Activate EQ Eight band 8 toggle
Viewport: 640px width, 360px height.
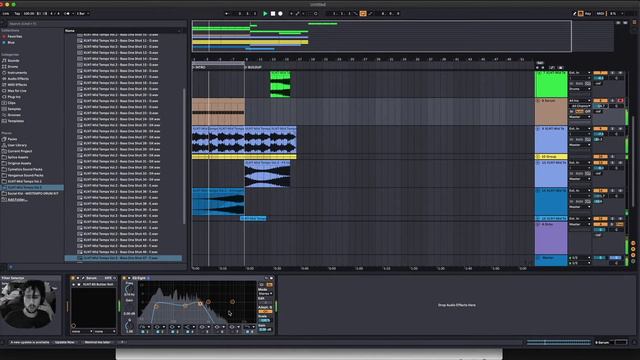[246, 332]
